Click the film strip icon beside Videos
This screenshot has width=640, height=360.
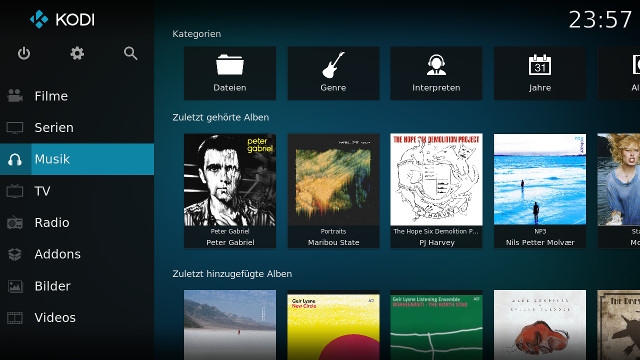tap(15, 318)
